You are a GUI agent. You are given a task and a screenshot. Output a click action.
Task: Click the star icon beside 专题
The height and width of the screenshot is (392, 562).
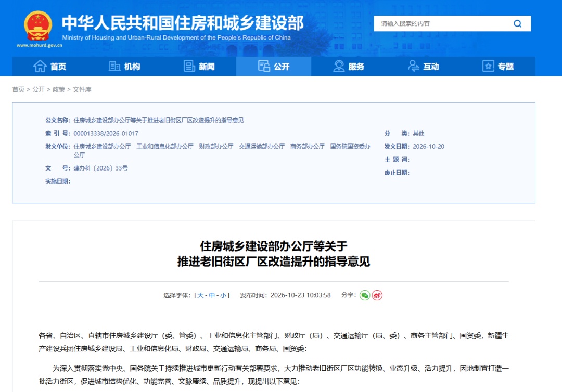click(488, 66)
